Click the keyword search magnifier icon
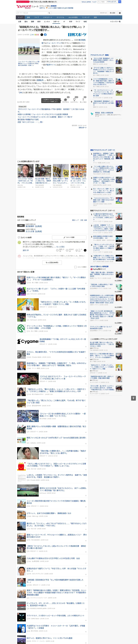The width and height of the screenshot is (138, 644). pyautogui.click(x=49, y=13)
